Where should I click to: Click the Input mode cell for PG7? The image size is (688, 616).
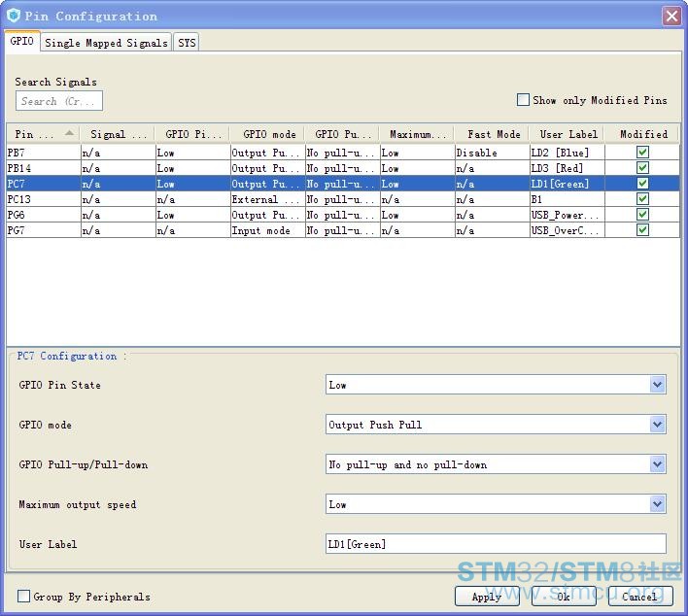267,230
